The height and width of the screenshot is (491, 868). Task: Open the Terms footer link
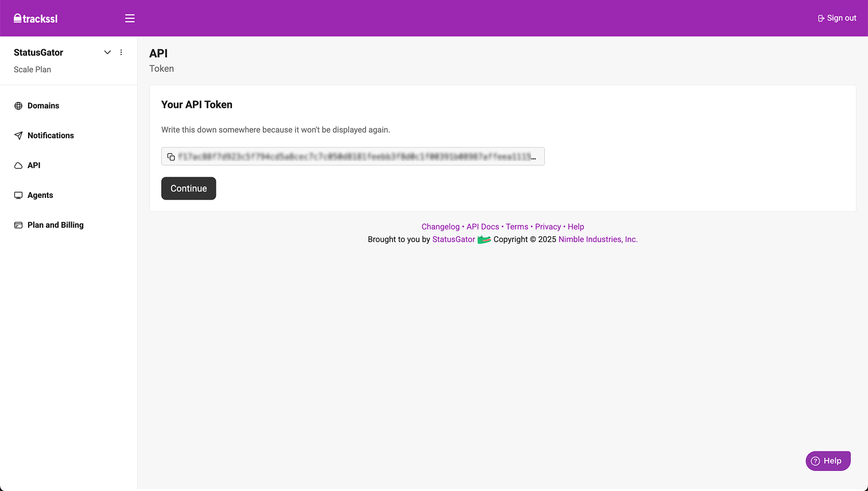[517, 227]
